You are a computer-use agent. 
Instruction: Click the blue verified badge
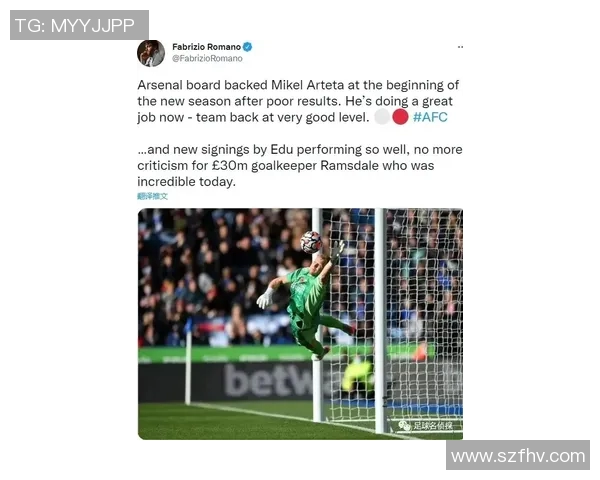(x=248, y=47)
